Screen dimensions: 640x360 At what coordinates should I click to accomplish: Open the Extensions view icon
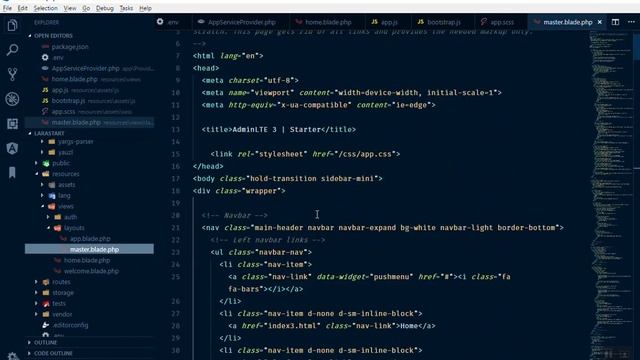tap(12, 123)
